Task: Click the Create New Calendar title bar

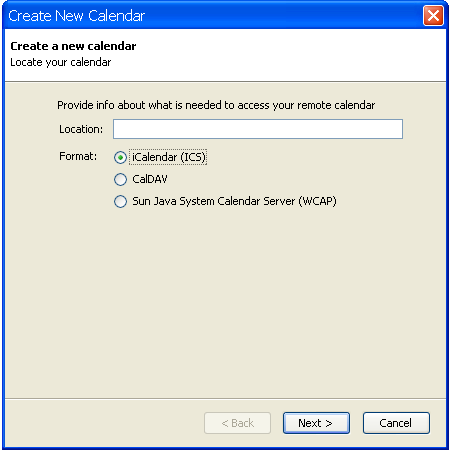Action: pos(213,16)
